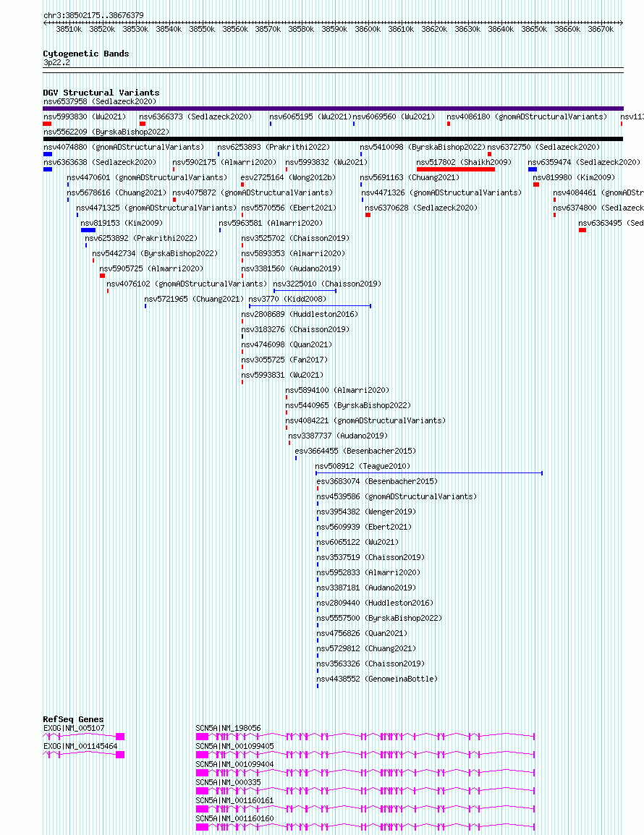Image resolution: width=644 pixels, height=835 pixels.
Task: Click the black nsv5562209 variant bar
Action: [333, 139]
